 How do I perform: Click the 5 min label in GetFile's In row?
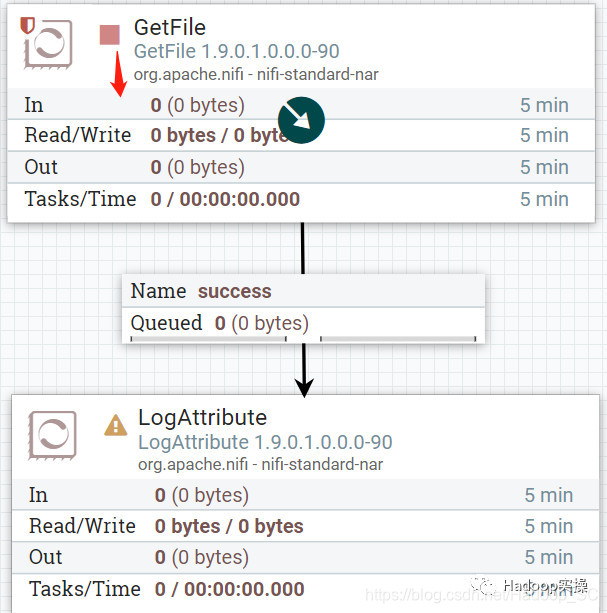click(544, 105)
